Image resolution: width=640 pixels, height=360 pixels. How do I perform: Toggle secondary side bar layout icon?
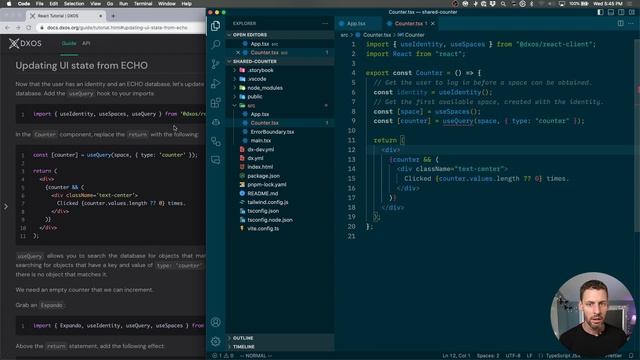621,12
